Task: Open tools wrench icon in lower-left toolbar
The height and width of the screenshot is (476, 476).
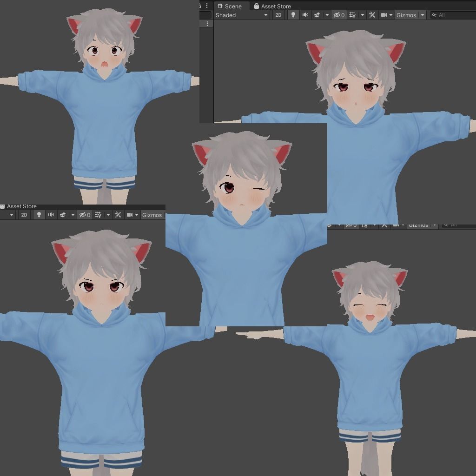Action: click(x=118, y=215)
